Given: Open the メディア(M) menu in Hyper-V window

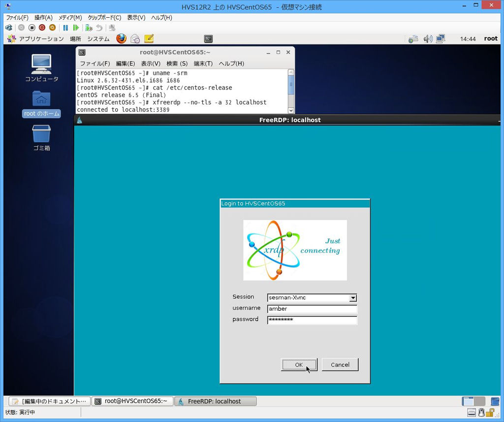Looking at the screenshot, I should coord(70,17).
